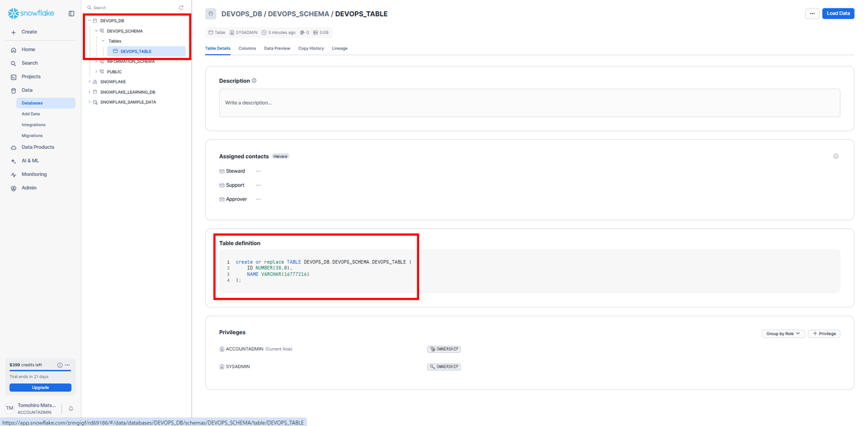Click the Assigned contacts info icon
This screenshot has width=868, height=426.
(x=836, y=156)
